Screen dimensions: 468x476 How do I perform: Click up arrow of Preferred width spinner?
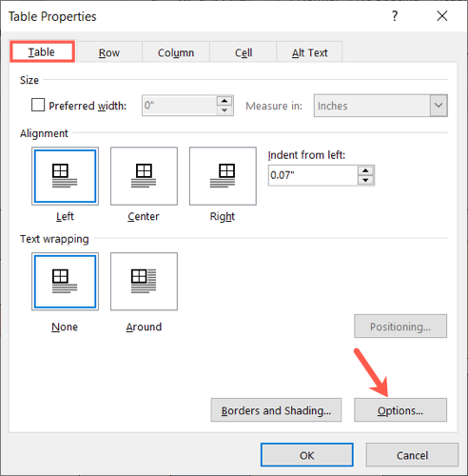[224, 101]
